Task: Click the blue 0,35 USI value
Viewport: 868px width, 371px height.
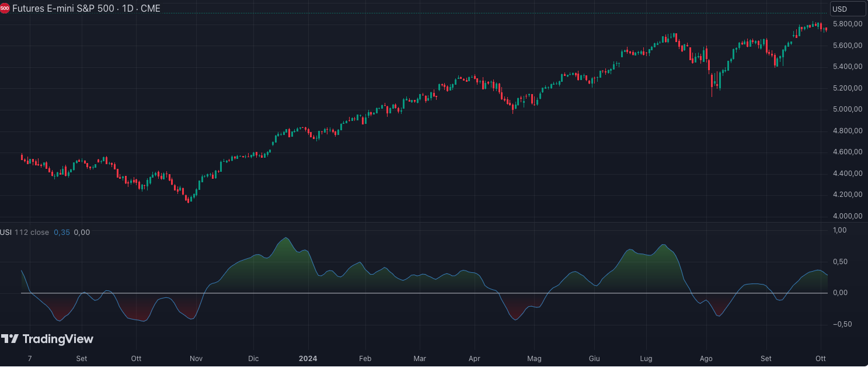Action: (x=62, y=233)
